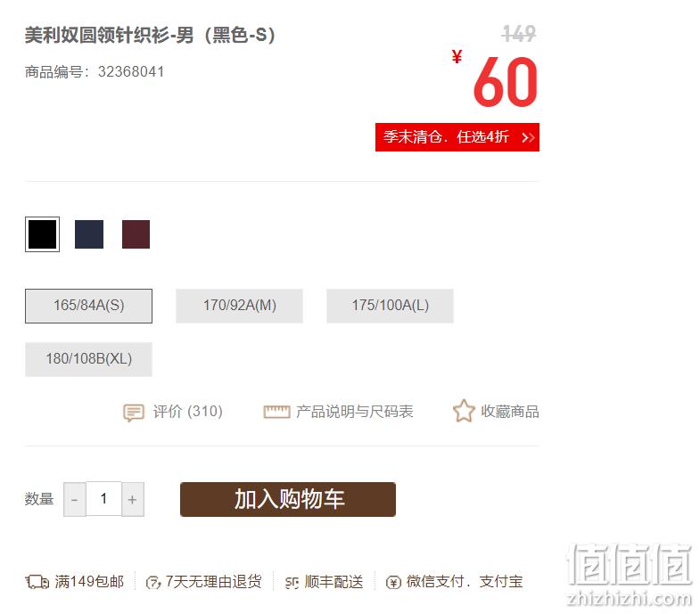This screenshot has height=614, width=700.
Task: Increase quantity with plus button
Action: [133, 499]
